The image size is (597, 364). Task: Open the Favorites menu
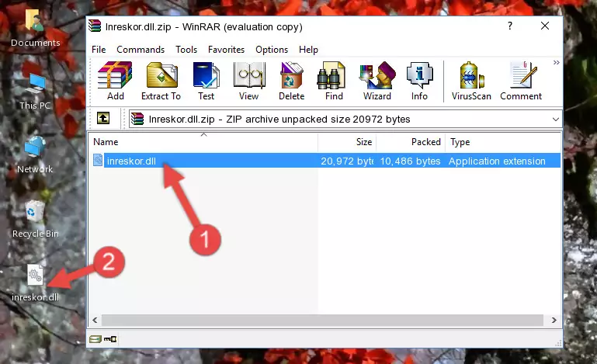(226, 50)
